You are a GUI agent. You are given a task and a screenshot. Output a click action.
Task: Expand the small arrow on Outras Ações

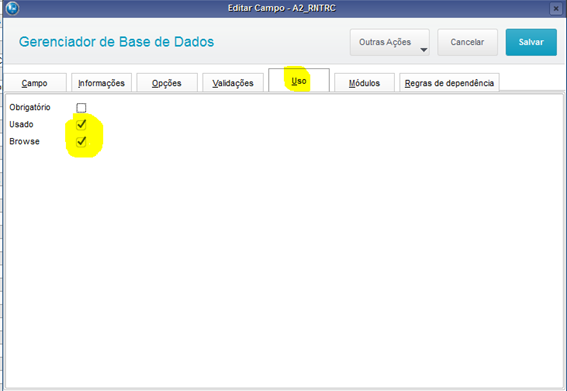tap(423, 50)
